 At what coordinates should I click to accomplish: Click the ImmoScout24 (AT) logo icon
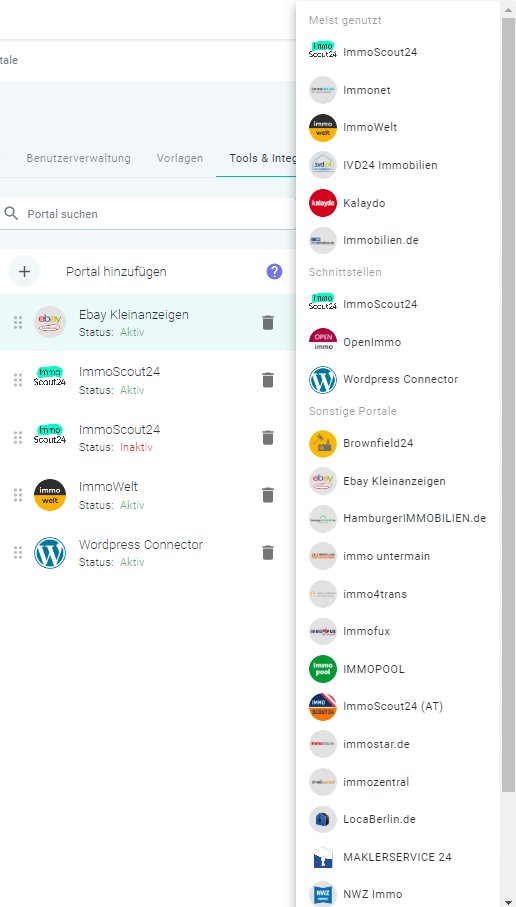[x=323, y=707]
